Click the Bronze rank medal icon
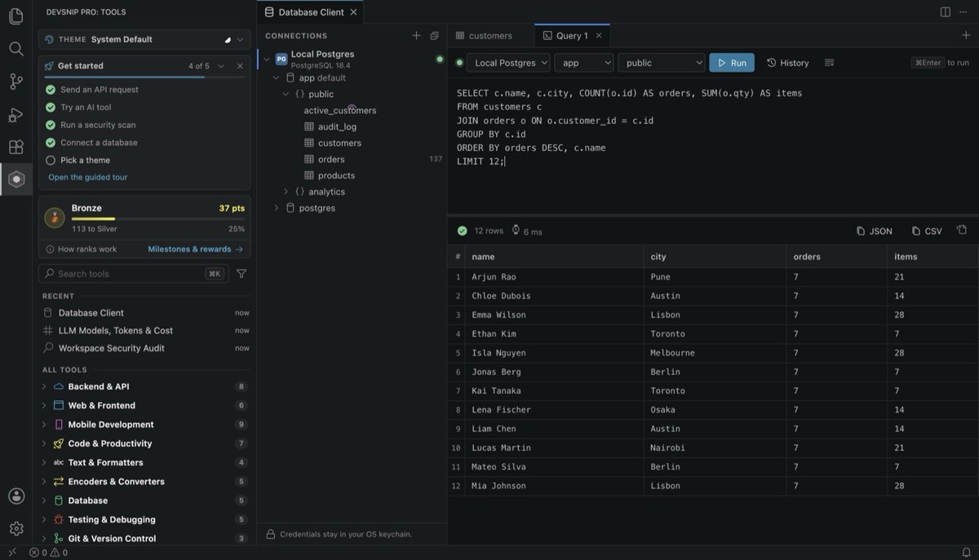Image resolution: width=979 pixels, height=560 pixels. click(x=55, y=218)
